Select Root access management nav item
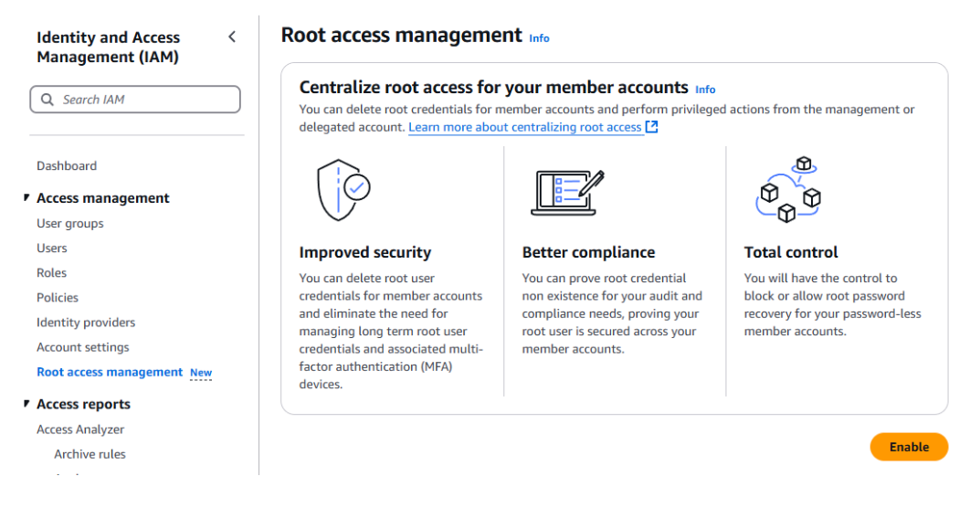980x508 pixels. pyautogui.click(x=110, y=372)
